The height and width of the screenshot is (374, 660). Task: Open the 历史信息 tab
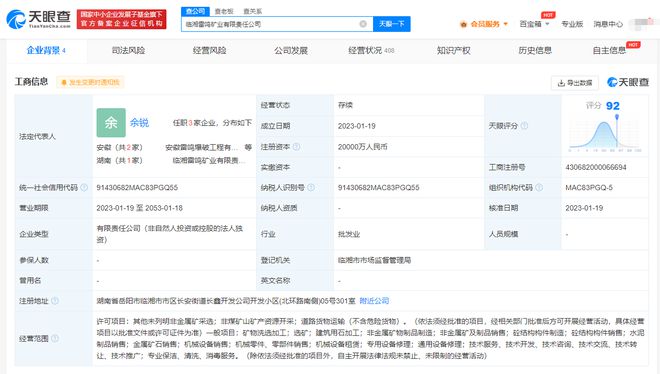535,50
